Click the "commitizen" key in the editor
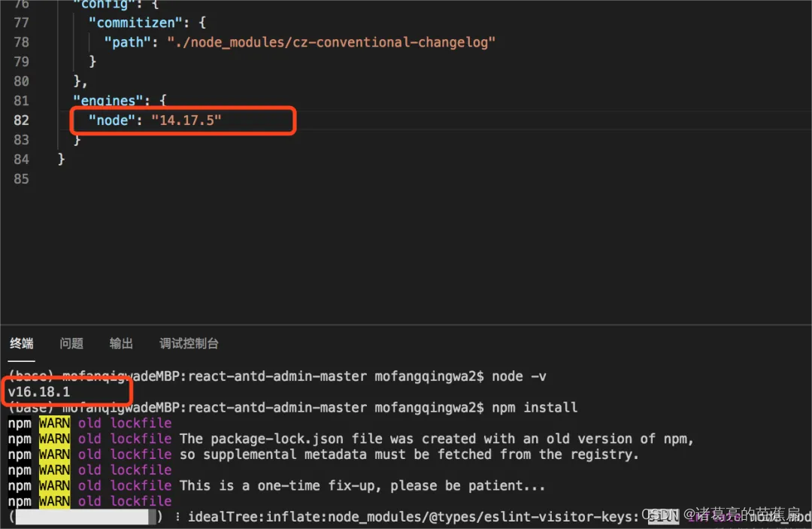 135,23
